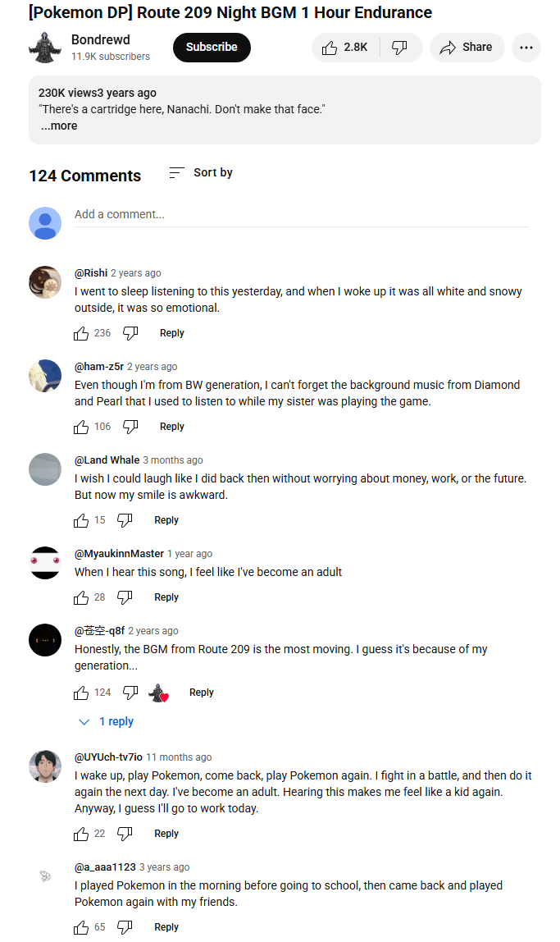Open @MyaukinnMaster profile avatar
The height and width of the screenshot is (942, 560).
[x=45, y=563]
